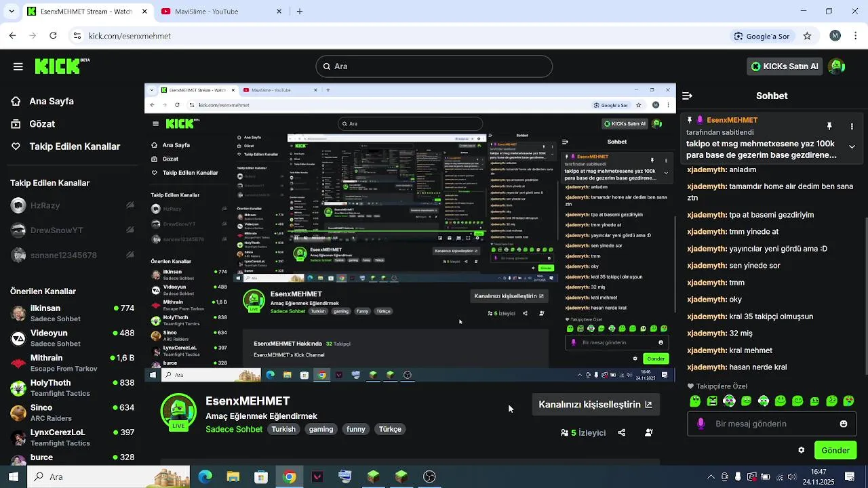Open followed channel DrewSnowYT
This screenshot has width=868, height=488.
[57, 230]
